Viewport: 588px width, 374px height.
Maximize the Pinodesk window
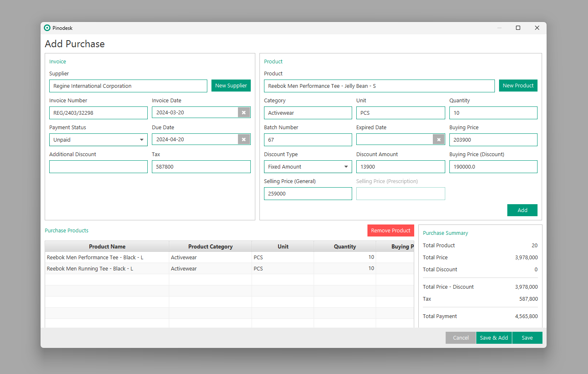click(x=518, y=28)
